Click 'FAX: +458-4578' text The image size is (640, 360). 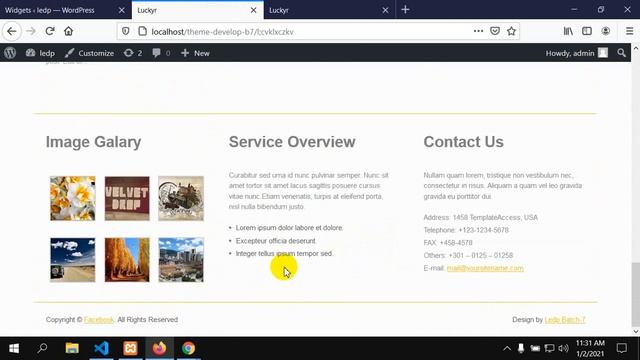[x=448, y=243]
